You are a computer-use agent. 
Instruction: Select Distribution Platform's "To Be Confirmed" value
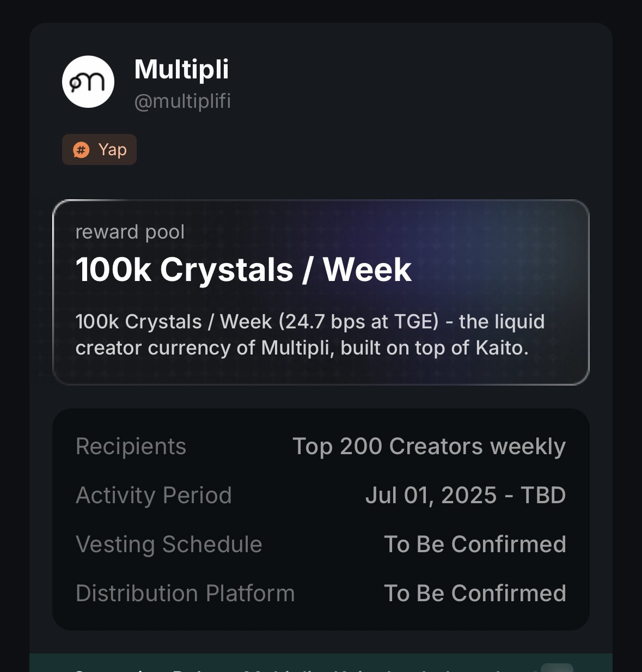(x=475, y=594)
